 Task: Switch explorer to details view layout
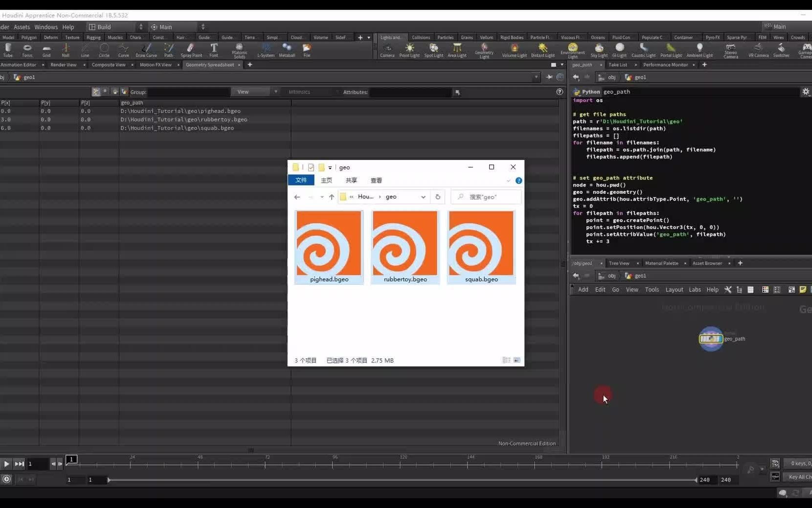click(507, 360)
